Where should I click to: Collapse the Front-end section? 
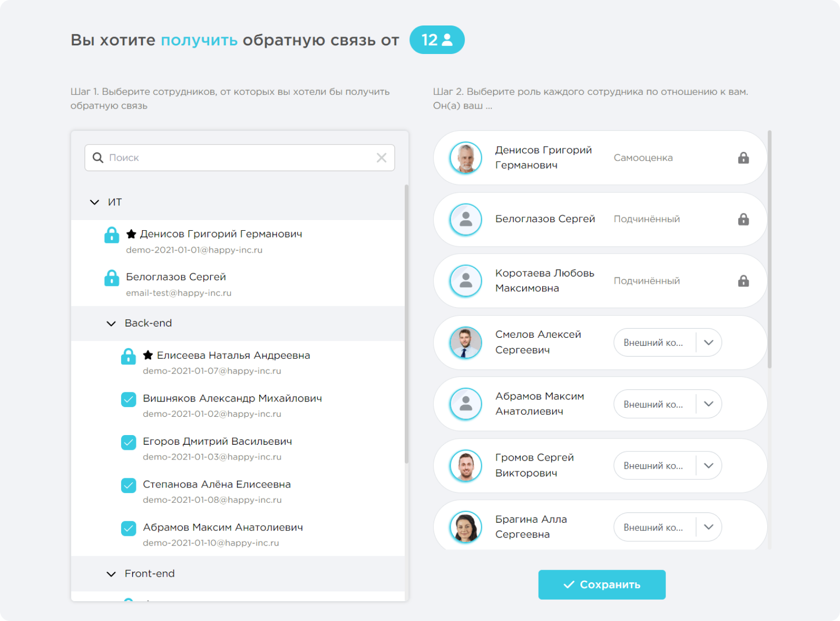tap(110, 574)
